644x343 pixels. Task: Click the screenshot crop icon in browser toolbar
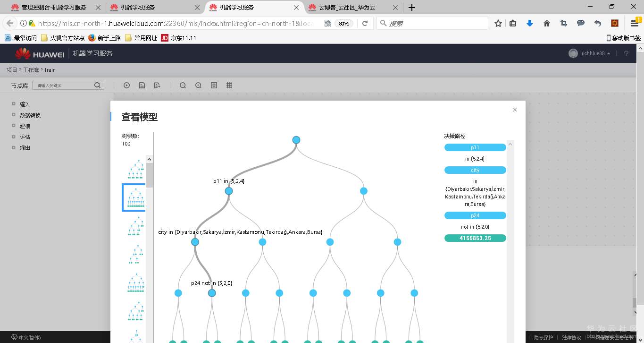564,23
